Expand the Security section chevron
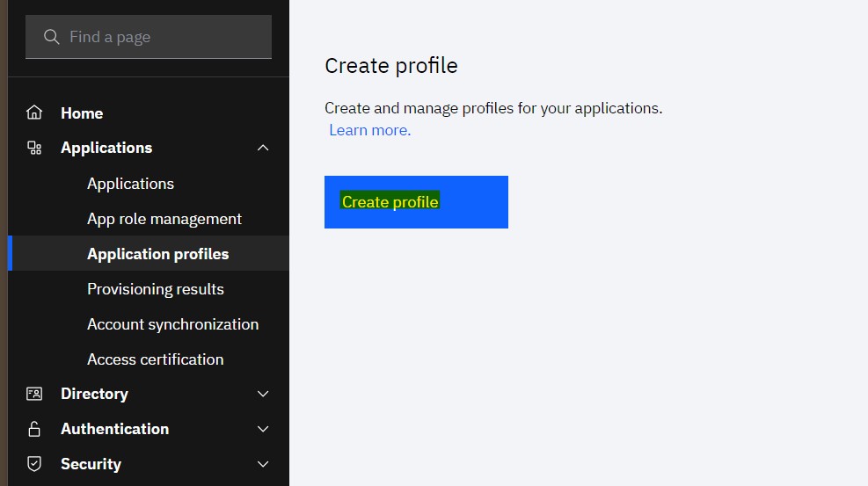This screenshot has width=868, height=486. (x=263, y=464)
